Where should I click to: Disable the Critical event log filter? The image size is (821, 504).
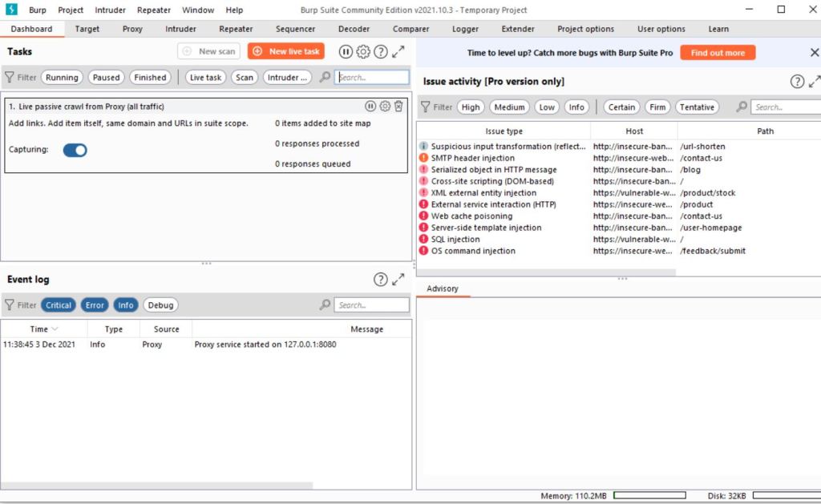[x=58, y=304]
